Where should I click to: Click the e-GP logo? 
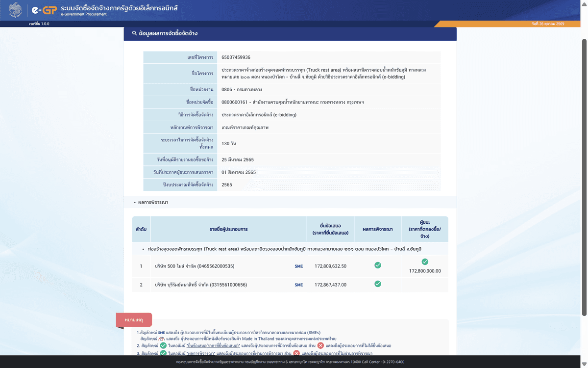pos(43,10)
